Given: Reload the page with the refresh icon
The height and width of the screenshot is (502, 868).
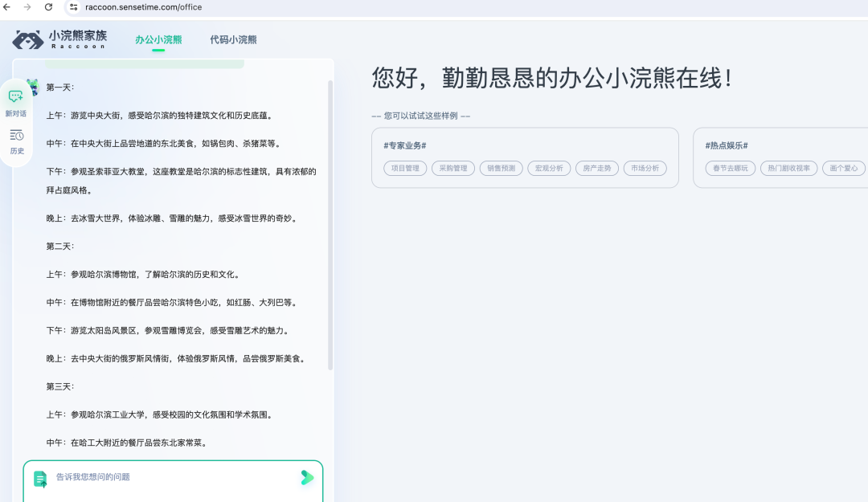Looking at the screenshot, I should 49,7.
